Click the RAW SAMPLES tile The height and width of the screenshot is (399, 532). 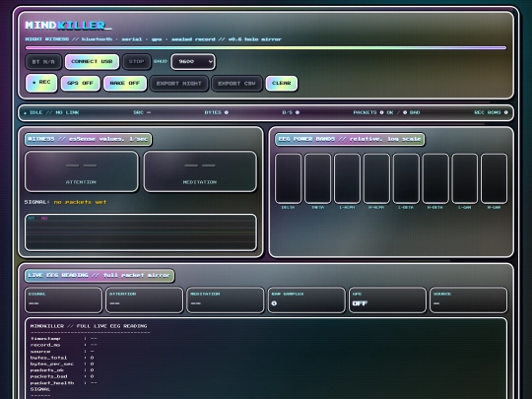click(306, 299)
